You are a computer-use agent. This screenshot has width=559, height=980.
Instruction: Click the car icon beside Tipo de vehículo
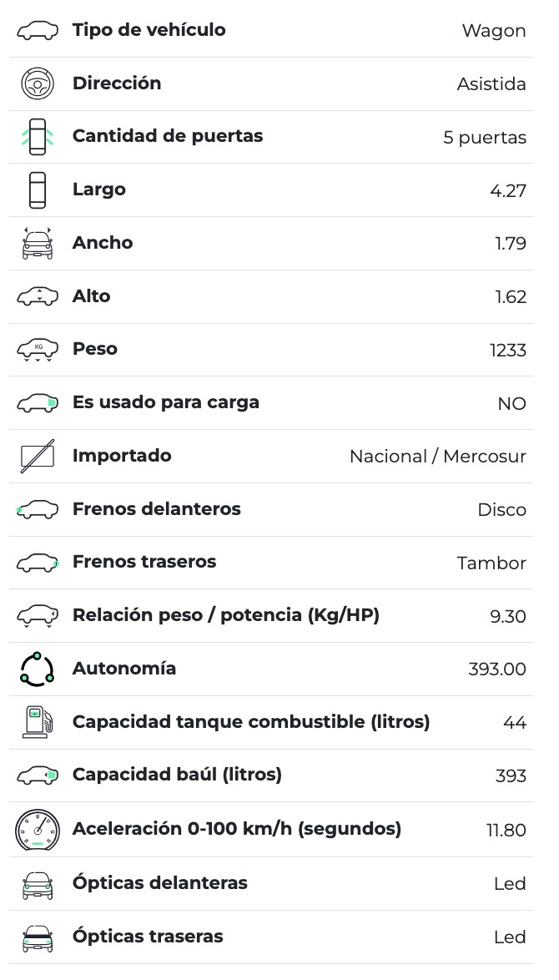(38, 31)
